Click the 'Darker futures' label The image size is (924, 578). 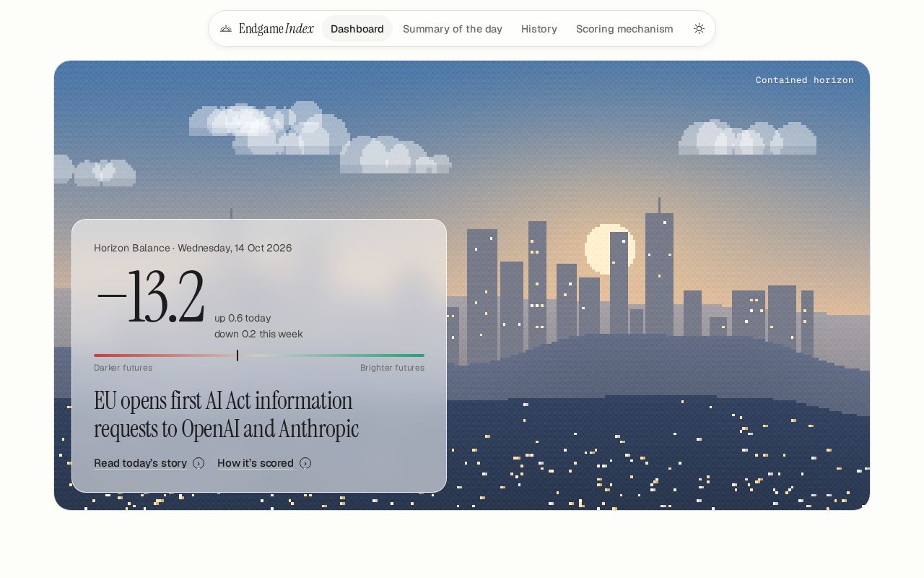point(123,368)
